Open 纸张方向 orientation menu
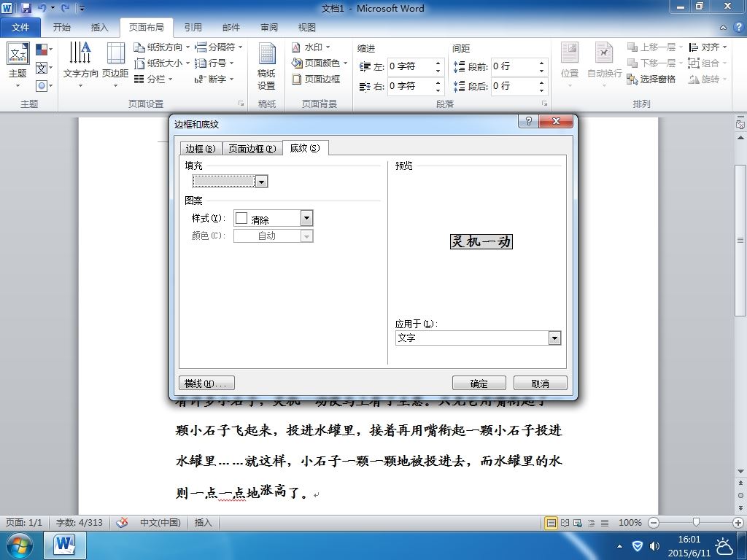747x560 pixels. point(161,47)
